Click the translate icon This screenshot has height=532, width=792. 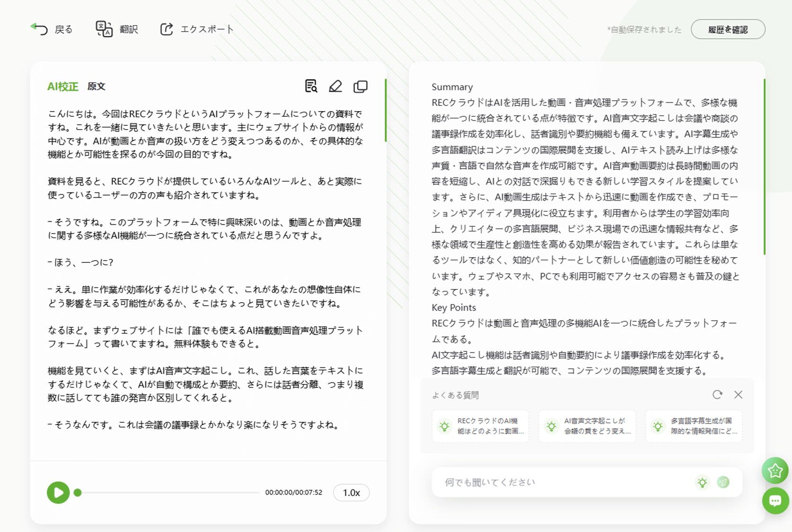pos(104,29)
